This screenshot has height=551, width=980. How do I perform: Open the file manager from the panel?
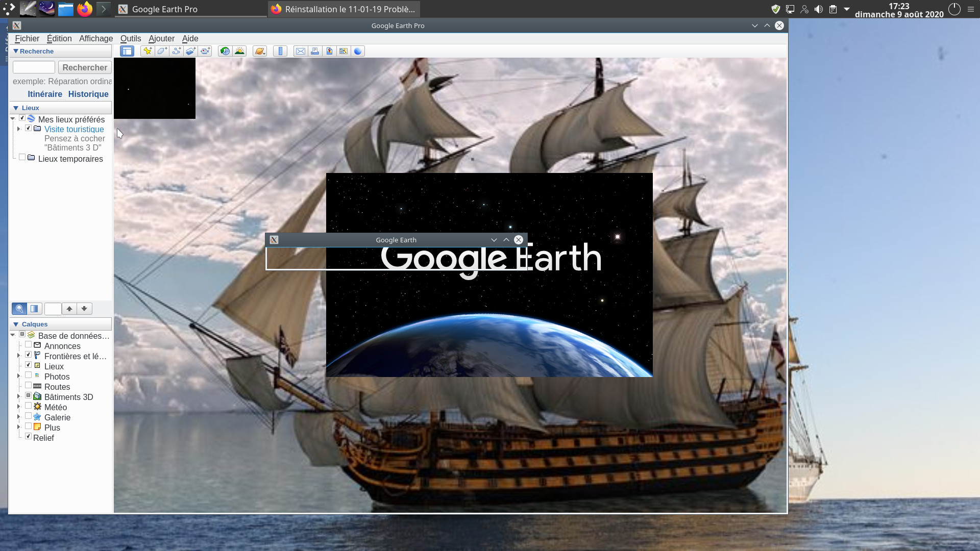(66, 9)
